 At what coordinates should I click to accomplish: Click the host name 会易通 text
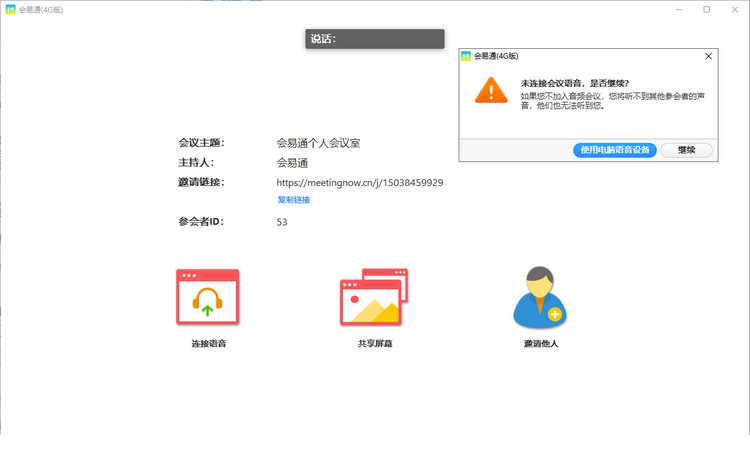292,163
